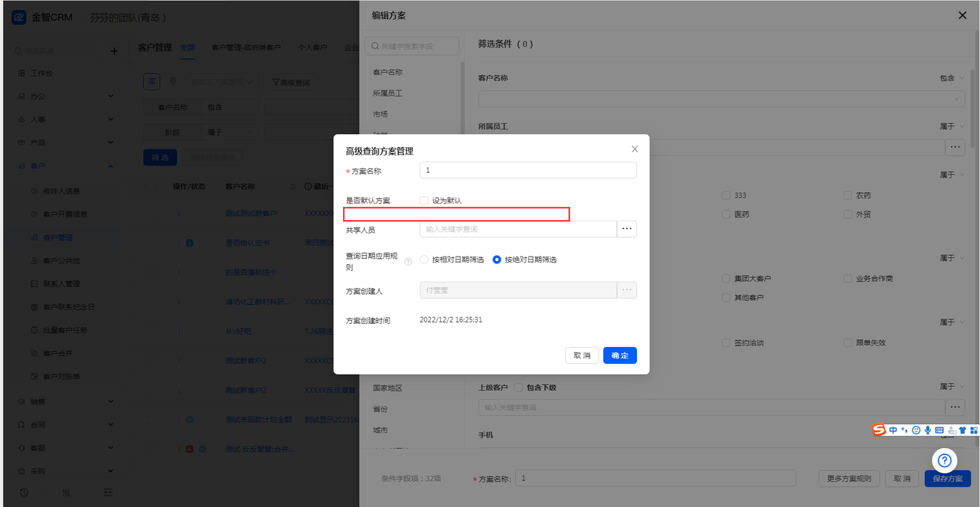Select the 按相对日期筛选 radio option
Viewport: 980px width, 507px height.
pyautogui.click(x=424, y=260)
